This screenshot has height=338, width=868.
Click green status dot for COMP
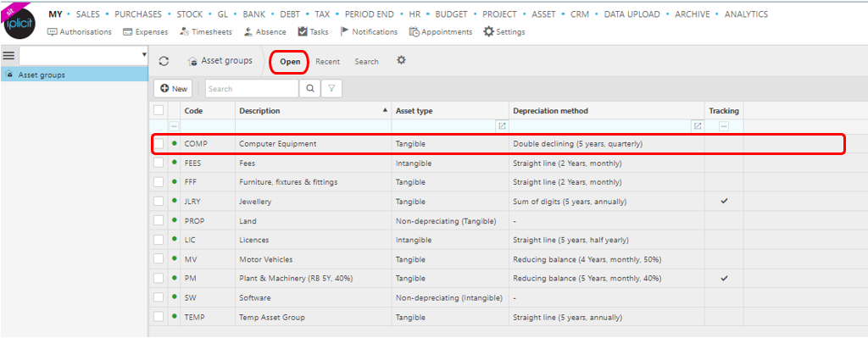click(x=175, y=144)
